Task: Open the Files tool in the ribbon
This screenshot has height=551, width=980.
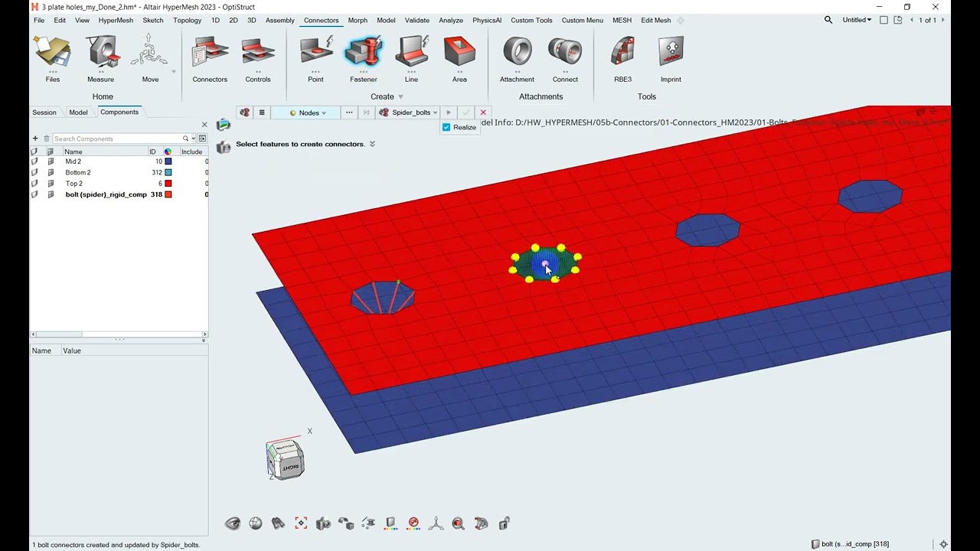Action: (x=52, y=58)
